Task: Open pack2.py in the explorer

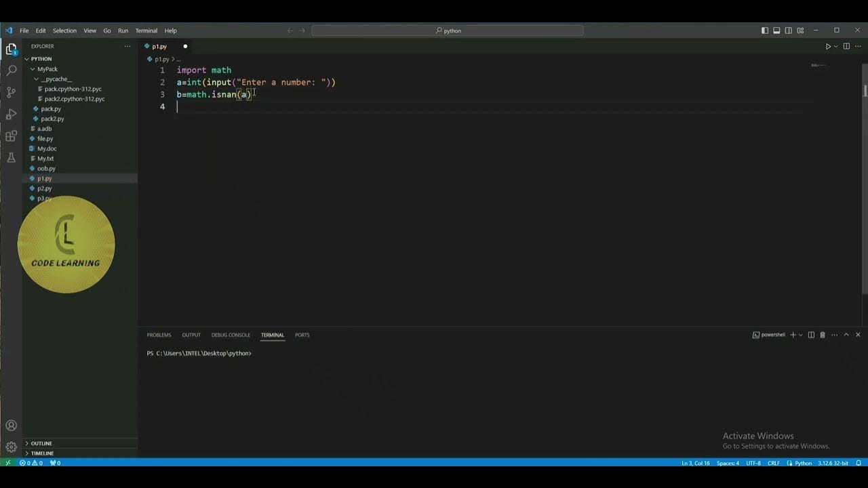Action: pyautogui.click(x=52, y=119)
